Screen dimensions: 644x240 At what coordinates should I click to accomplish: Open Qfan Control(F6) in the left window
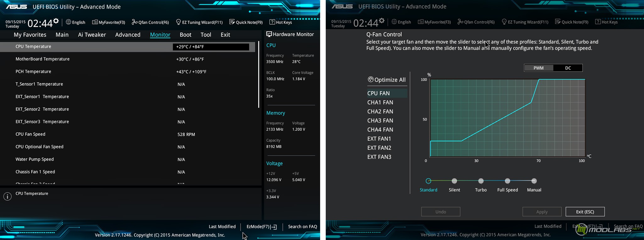[x=150, y=22]
